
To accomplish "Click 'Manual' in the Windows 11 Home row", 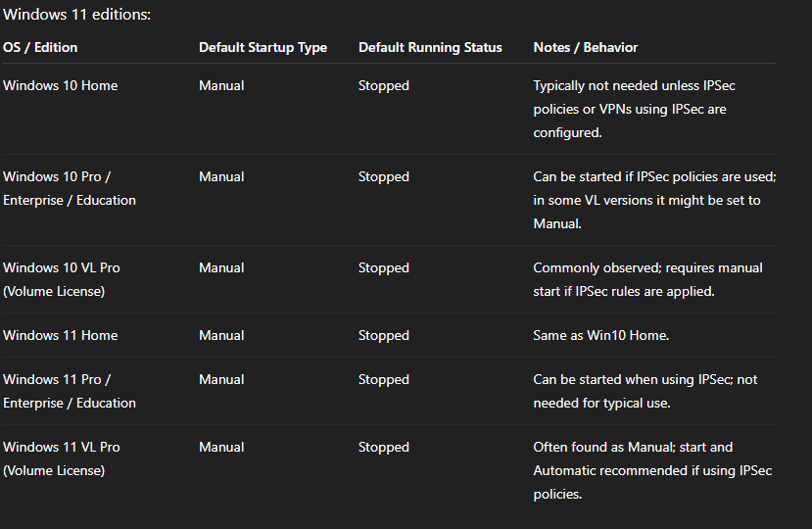I will (x=220, y=335).
